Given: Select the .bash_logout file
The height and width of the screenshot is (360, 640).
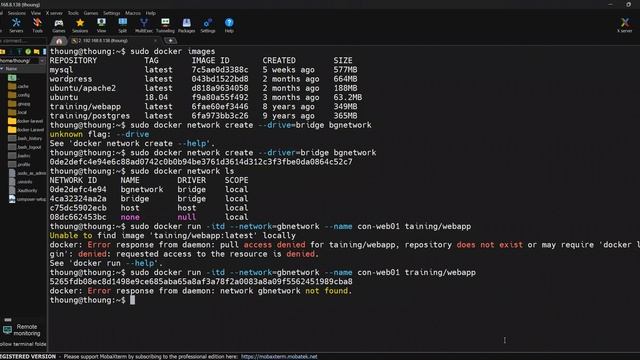Looking at the screenshot, I should 25,147.
